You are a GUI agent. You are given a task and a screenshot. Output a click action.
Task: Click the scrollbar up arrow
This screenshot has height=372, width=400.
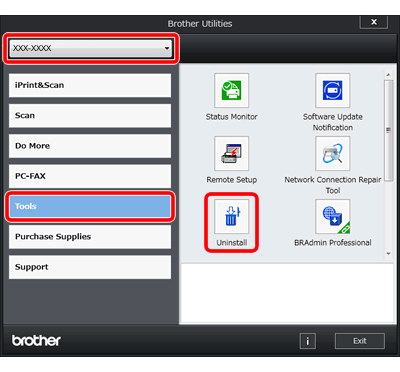[x=388, y=74]
